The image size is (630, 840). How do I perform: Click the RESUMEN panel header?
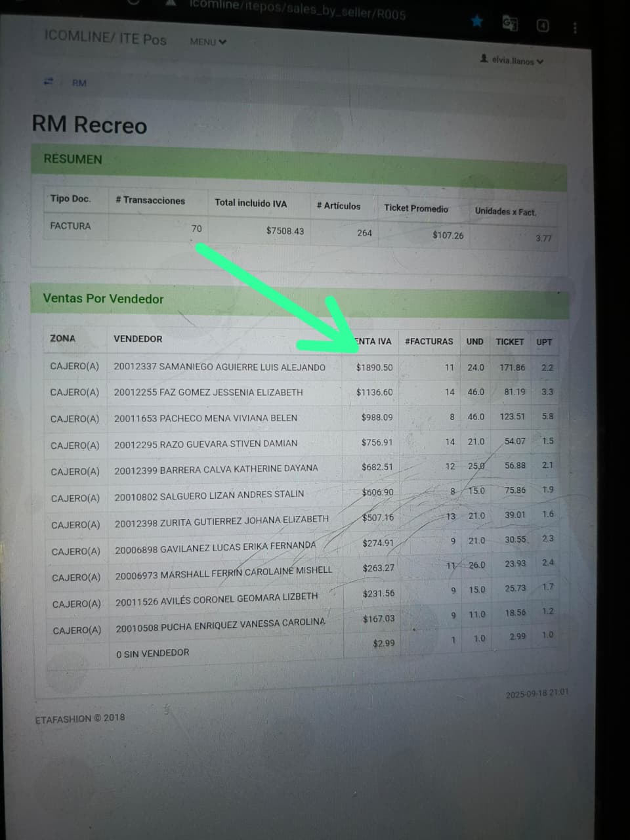(x=73, y=159)
